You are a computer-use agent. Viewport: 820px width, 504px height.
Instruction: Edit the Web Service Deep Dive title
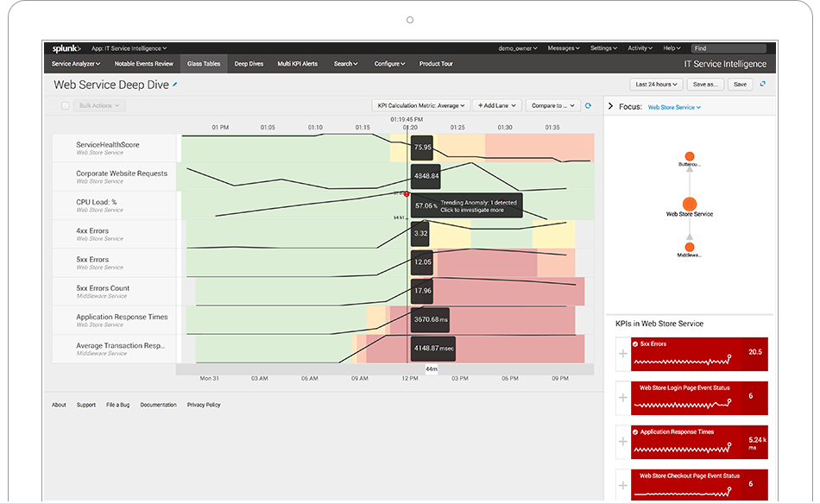(175, 85)
